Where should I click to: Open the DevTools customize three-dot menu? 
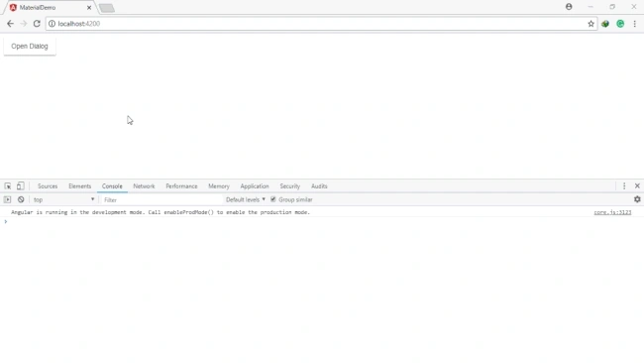click(x=624, y=186)
